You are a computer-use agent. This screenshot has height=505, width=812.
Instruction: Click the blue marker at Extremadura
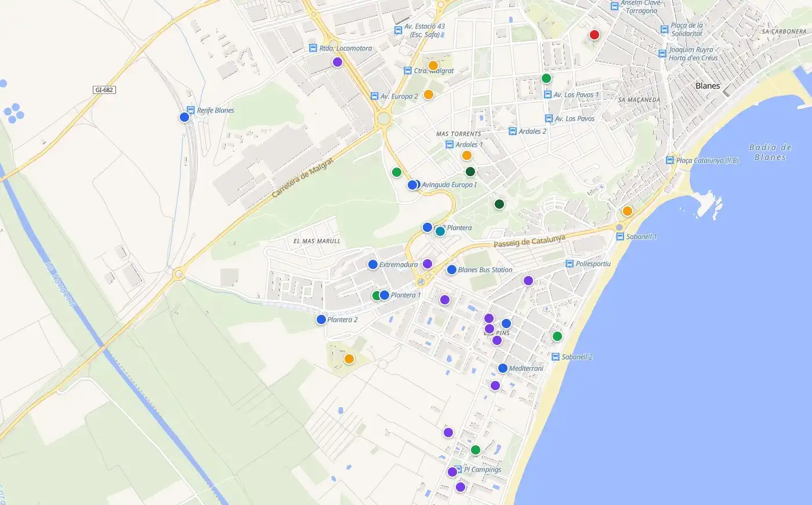(373, 264)
